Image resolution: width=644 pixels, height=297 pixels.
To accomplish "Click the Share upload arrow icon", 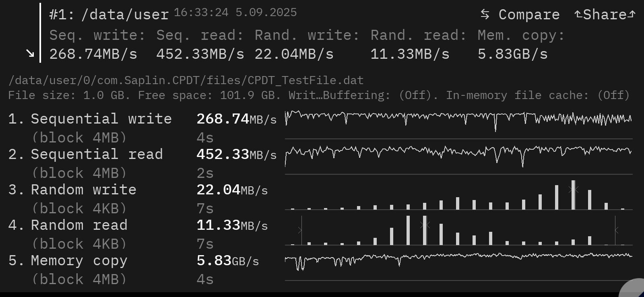I will click(578, 14).
